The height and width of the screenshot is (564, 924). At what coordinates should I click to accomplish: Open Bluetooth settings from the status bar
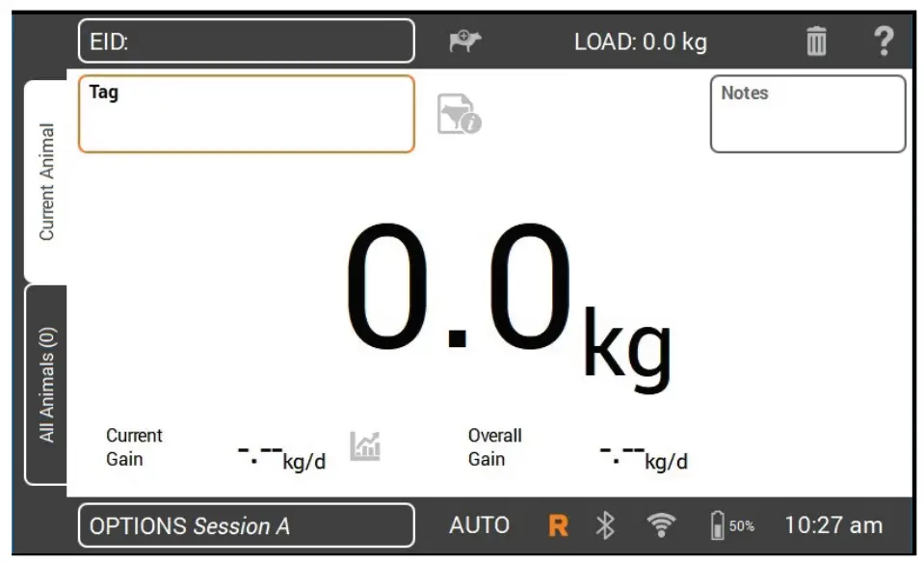[605, 525]
